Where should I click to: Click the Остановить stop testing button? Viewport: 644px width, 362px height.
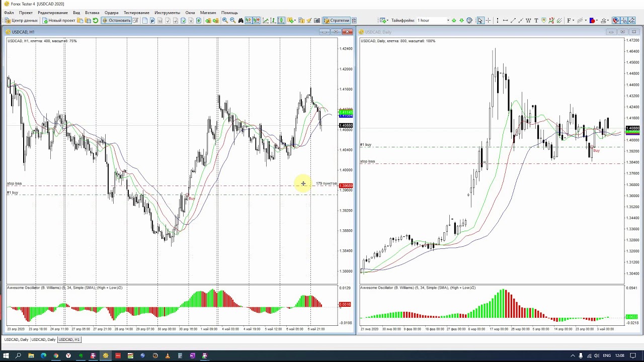click(117, 21)
